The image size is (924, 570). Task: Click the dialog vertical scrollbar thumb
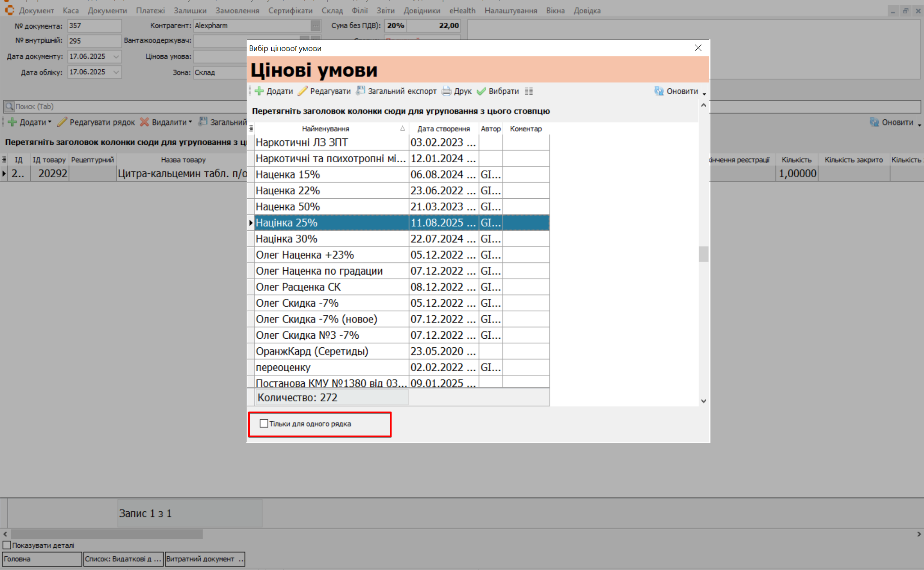tap(703, 254)
